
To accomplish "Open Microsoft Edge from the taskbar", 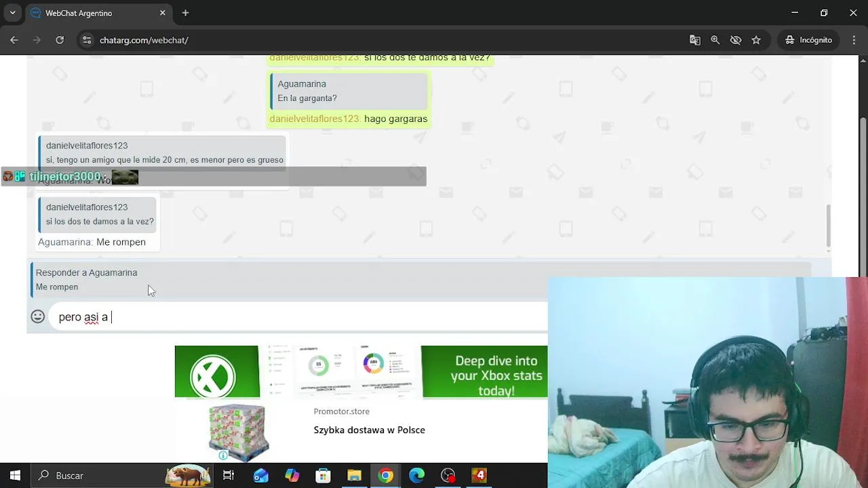I will tap(416, 475).
